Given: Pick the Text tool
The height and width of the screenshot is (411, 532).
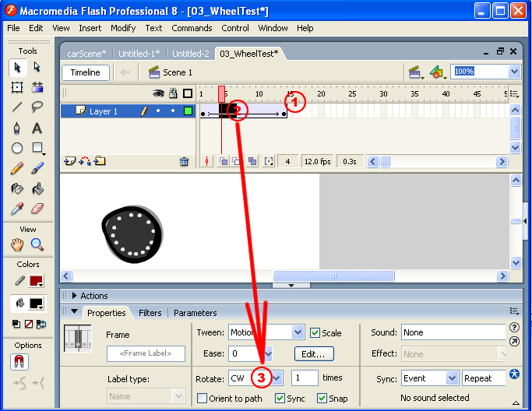Looking at the screenshot, I should point(37,128).
